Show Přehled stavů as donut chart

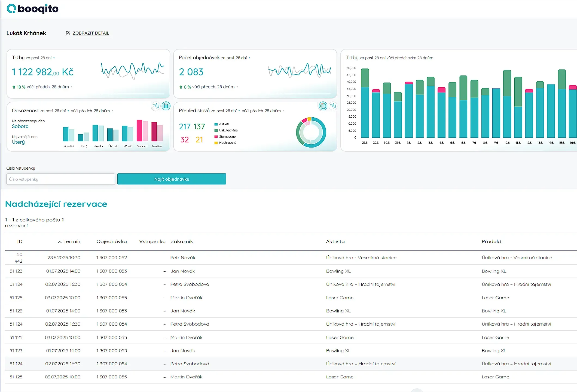click(323, 106)
